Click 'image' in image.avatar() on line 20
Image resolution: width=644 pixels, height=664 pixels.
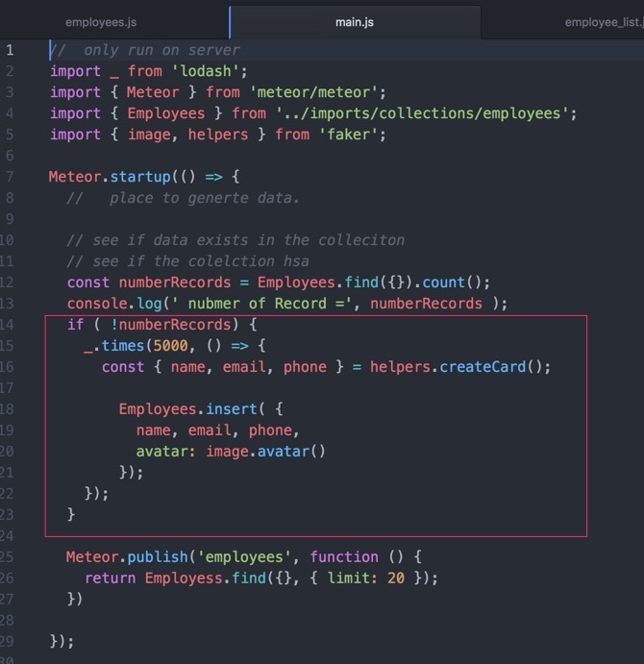pyautogui.click(x=227, y=452)
